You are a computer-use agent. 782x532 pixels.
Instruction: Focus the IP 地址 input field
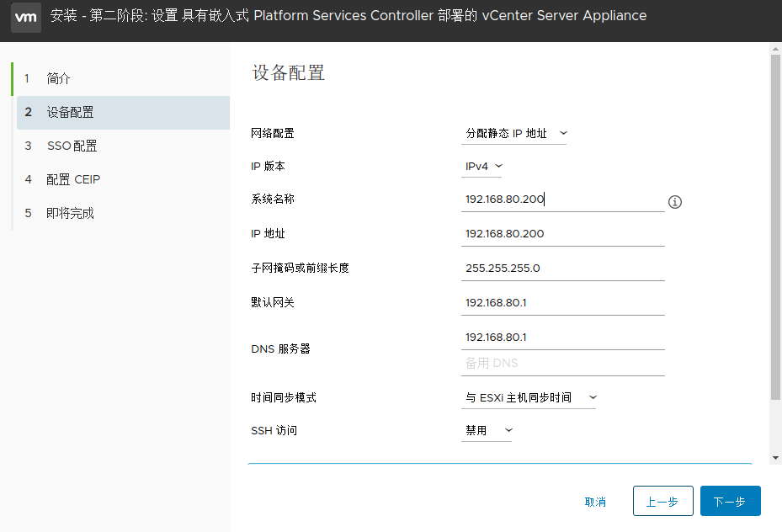tap(562, 234)
